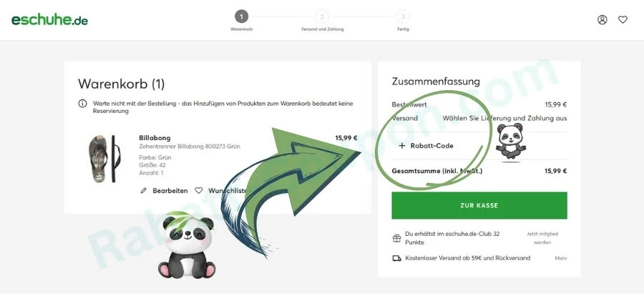The height and width of the screenshot is (296, 644).
Task: Click the Bearbeiten text link
Action: (x=170, y=191)
